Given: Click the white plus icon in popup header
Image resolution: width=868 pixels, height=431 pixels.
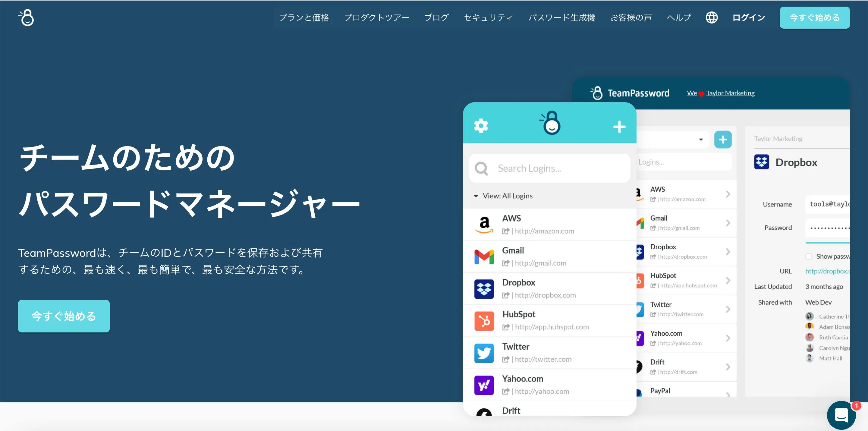Looking at the screenshot, I should point(619,127).
